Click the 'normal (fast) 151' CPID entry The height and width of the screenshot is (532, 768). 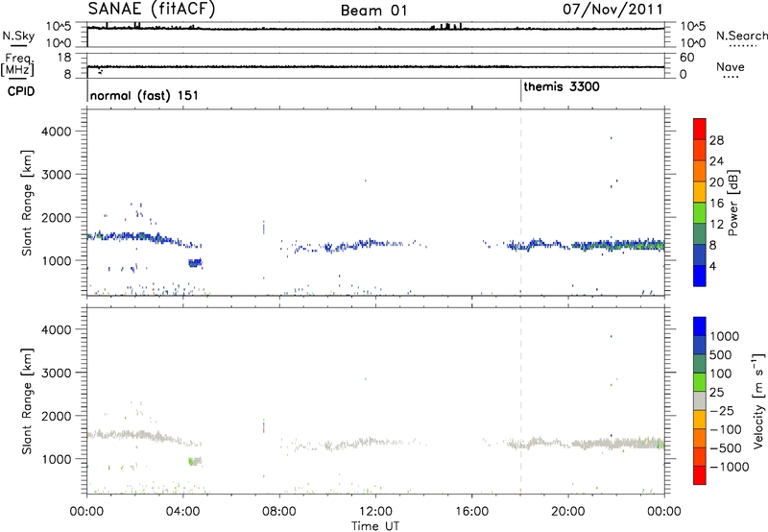(x=144, y=95)
